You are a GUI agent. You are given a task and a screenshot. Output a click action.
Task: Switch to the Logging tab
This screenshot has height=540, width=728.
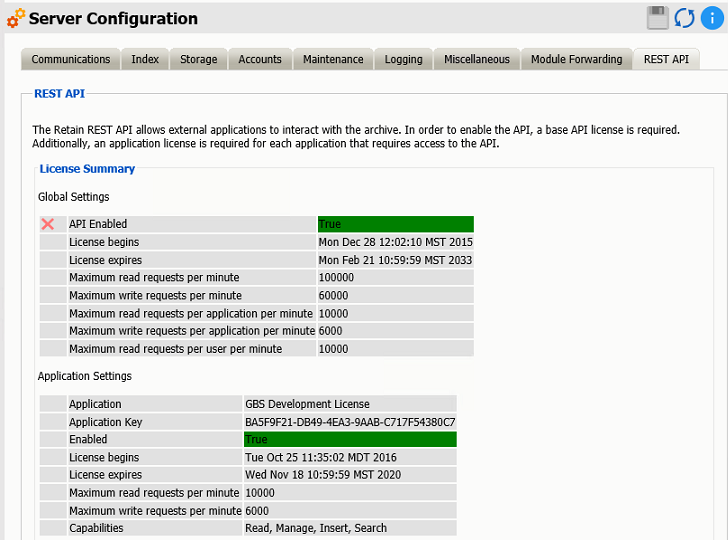coord(404,59)
